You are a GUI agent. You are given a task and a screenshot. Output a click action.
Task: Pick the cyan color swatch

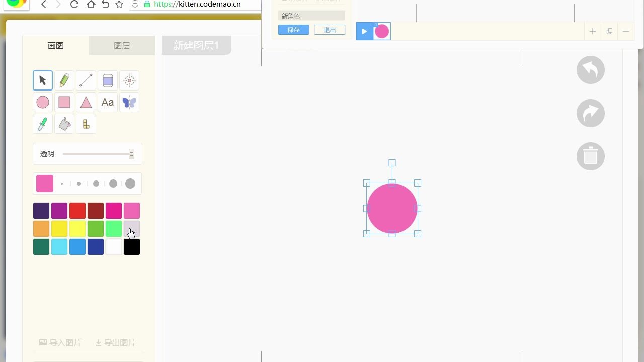(x=59, y=247)
